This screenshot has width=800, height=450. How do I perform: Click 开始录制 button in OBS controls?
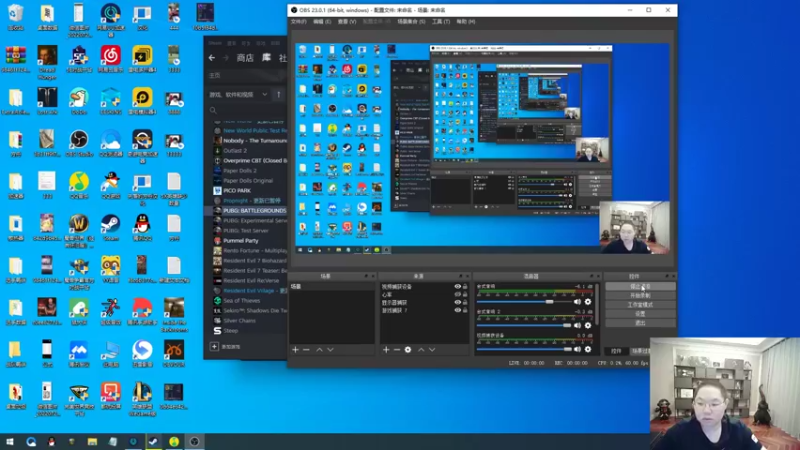click(640, 295)
